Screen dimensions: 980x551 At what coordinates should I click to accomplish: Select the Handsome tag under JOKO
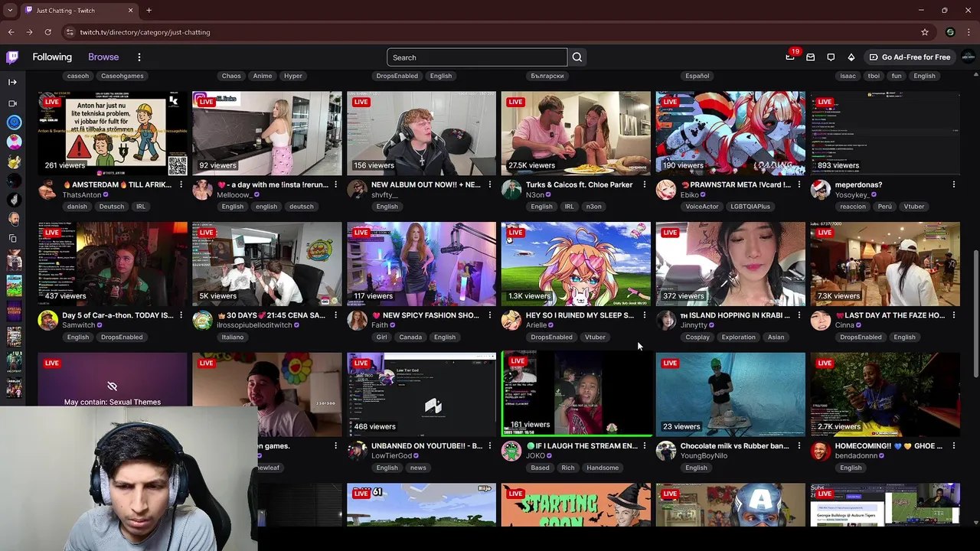pos(603,468)
